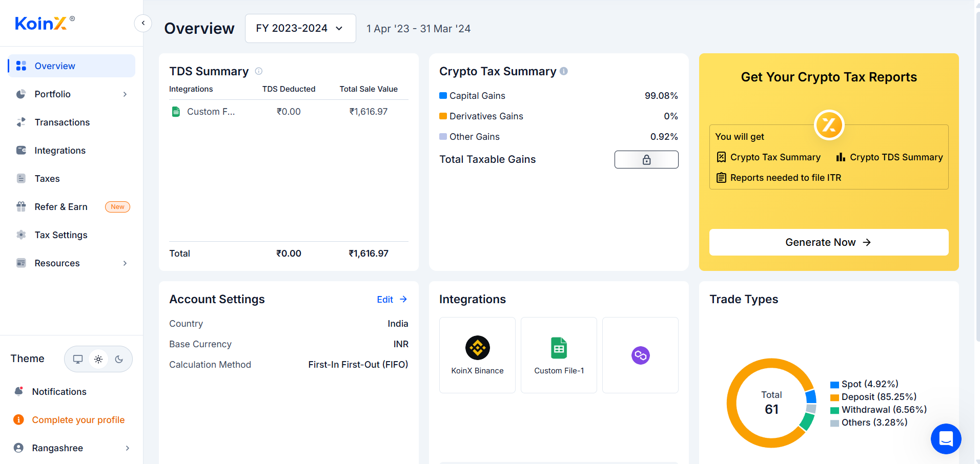Click the purple link integration card
This screenshot has height=464, width=980.
(x=640, y=355)
